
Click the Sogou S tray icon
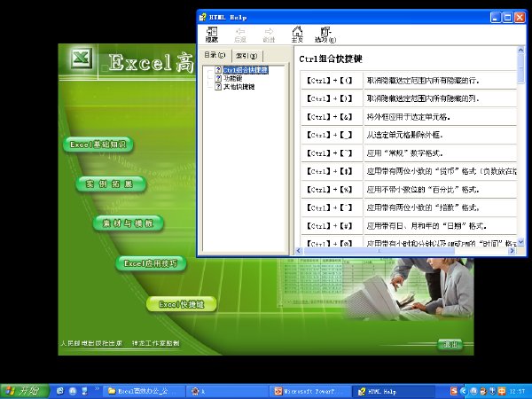[x=454, y=391]
